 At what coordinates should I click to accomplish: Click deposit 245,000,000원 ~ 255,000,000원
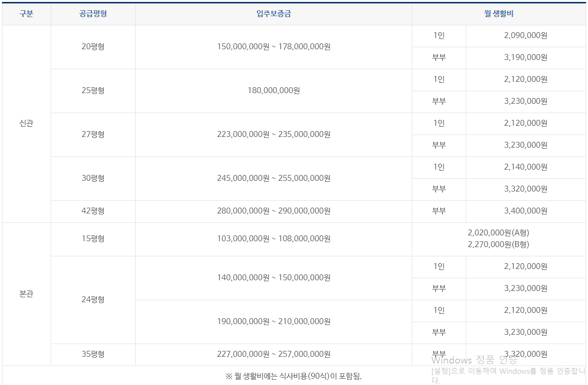click(x=274, y=178)
